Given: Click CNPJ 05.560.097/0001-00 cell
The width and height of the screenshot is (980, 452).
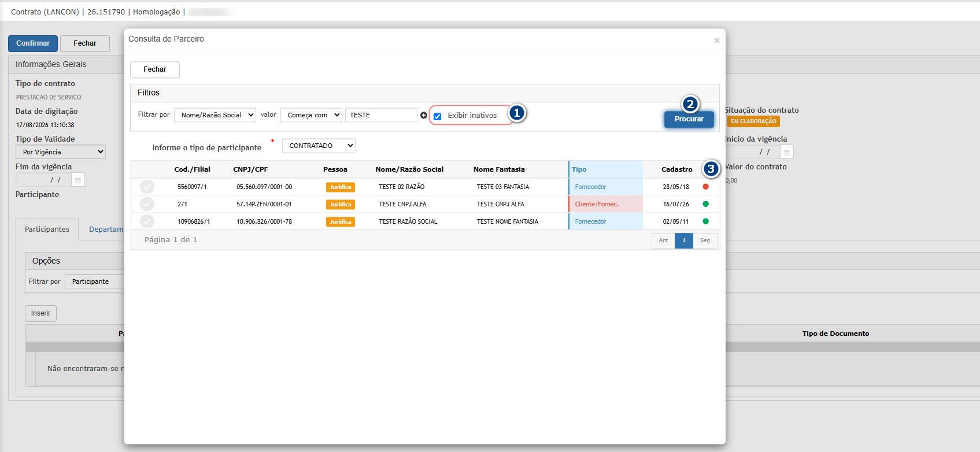Looking at the screenshot, I should pos(264,187).
